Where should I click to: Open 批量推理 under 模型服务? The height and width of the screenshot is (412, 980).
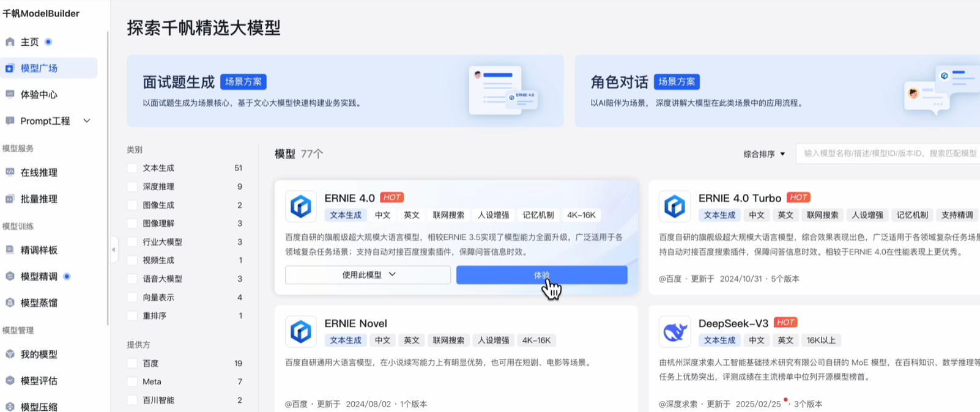coord(39,199)
